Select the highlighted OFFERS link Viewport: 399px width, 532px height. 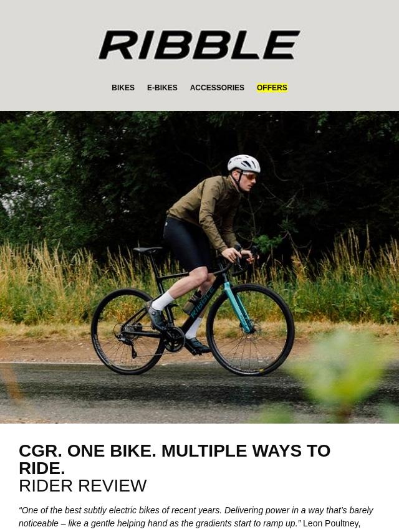tap(272, 88)
